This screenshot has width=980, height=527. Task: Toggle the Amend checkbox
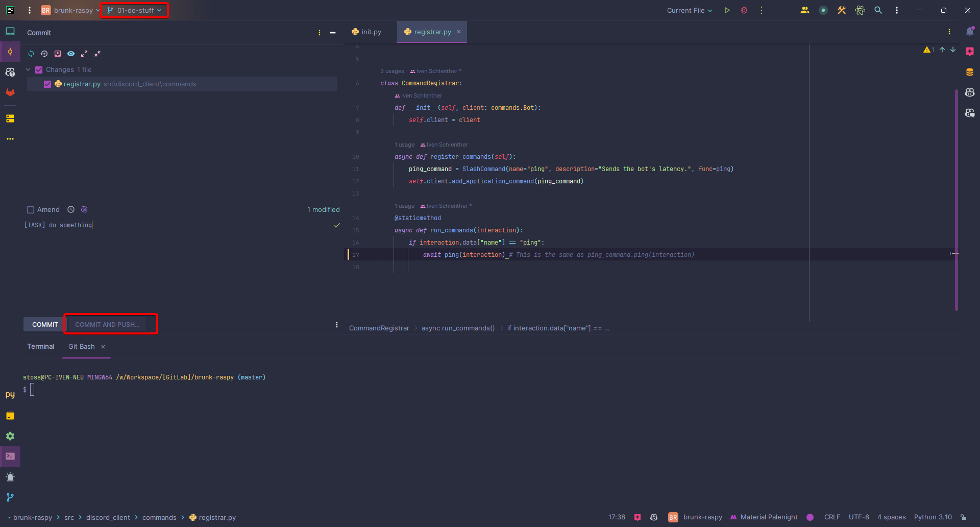pyautogui.click(x=31, y=210)
